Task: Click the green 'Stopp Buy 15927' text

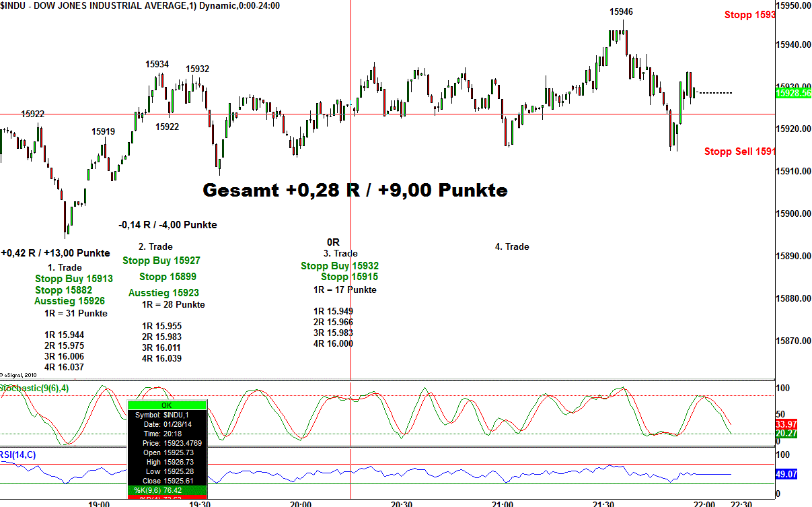Action: (x=161, y=261)
